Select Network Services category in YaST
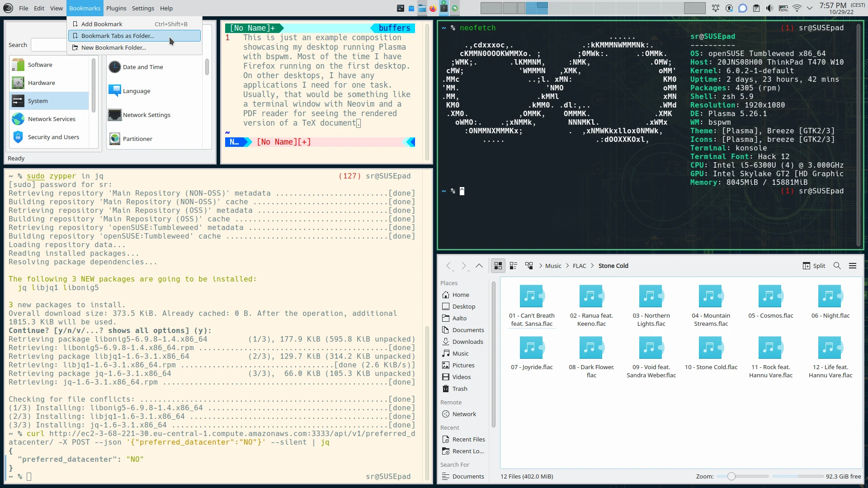Screen dimensions: 868x488 pyautogui.click(x=49, y=119)
